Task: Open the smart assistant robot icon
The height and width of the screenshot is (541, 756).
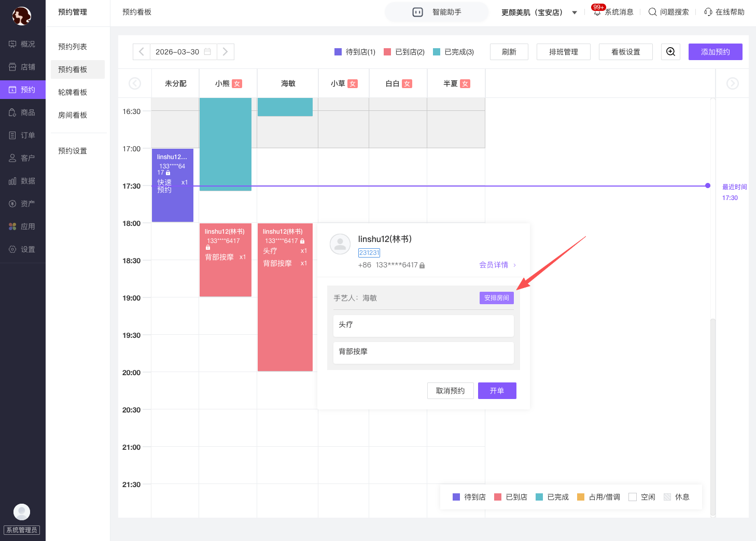Action: click(417, 12)
